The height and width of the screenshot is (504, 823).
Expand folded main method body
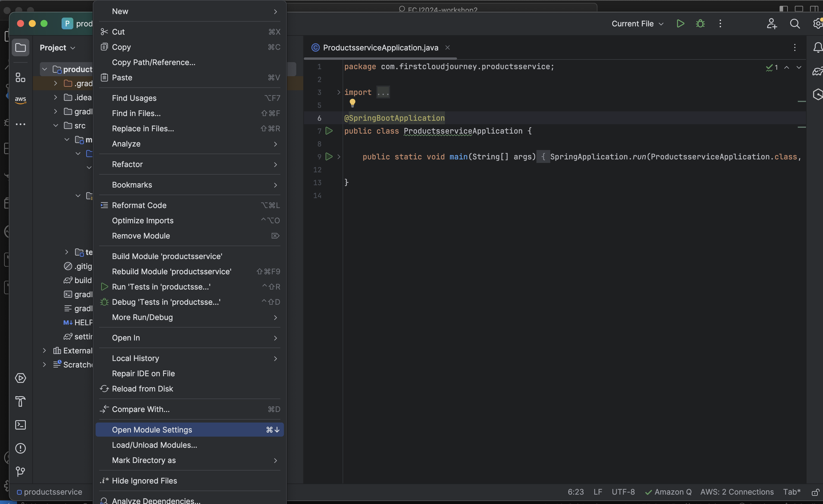pyautogui.click(x=338, y=156)
